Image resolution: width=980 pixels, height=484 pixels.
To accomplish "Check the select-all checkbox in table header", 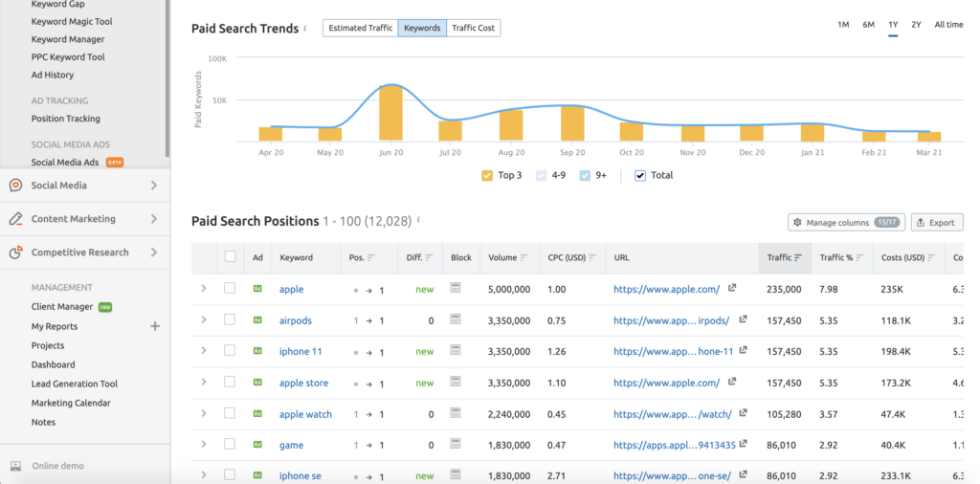I will (x=230, y=256).
